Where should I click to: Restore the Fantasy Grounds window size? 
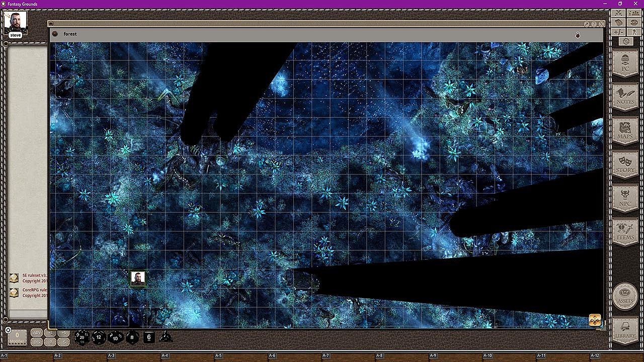point(620,4)
